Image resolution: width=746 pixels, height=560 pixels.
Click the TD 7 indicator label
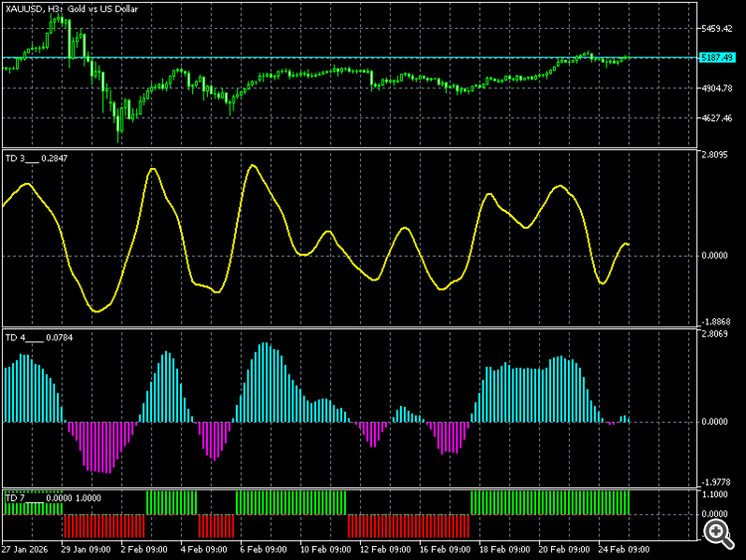click(53, 498)
